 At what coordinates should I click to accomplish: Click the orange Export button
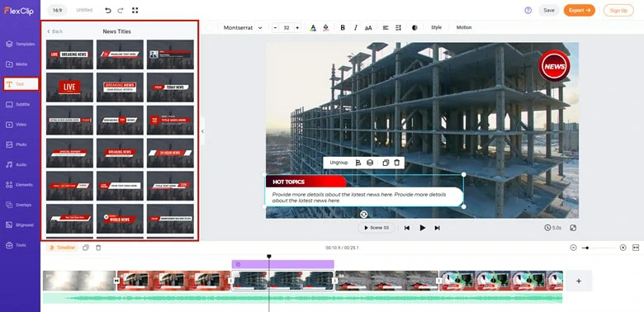(579, 10)
